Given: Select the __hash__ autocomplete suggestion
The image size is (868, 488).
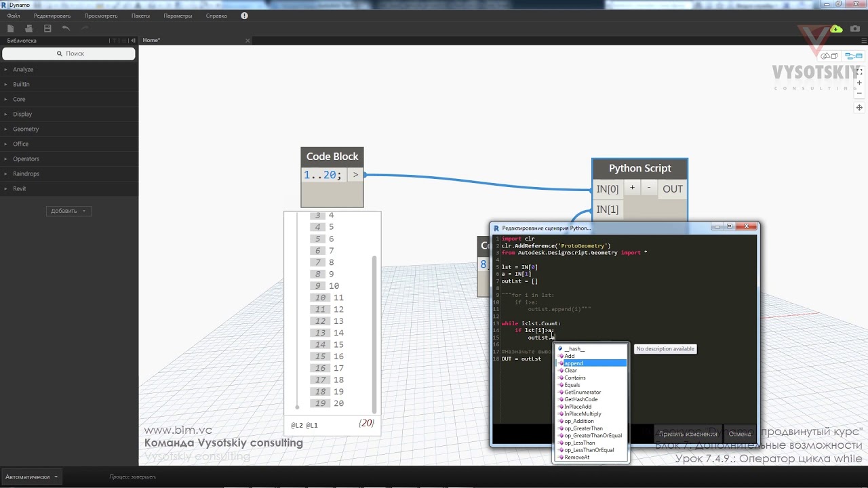Looking at the screenshot, I should pos(591,348).
